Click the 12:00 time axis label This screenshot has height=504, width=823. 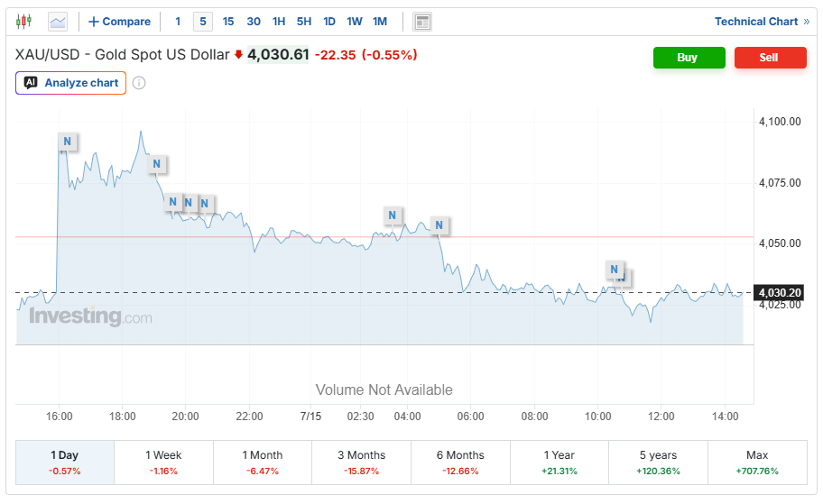(x=661, y=417)
